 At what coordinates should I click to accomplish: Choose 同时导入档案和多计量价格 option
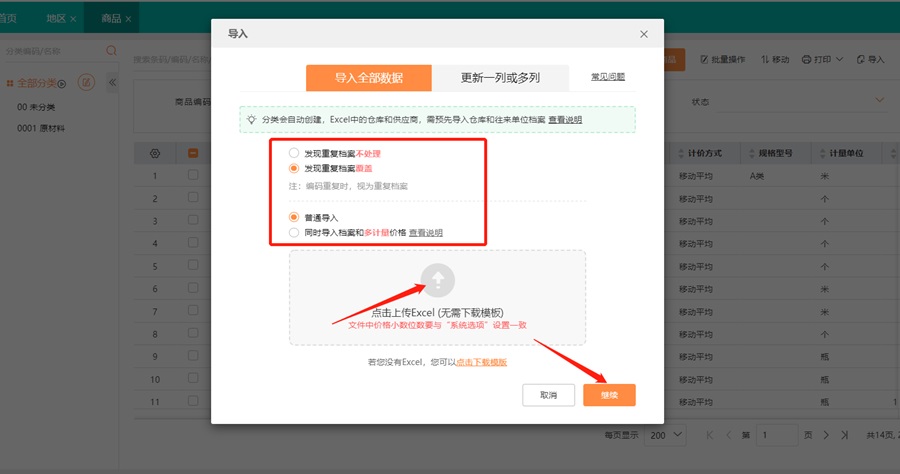point(293,232)
